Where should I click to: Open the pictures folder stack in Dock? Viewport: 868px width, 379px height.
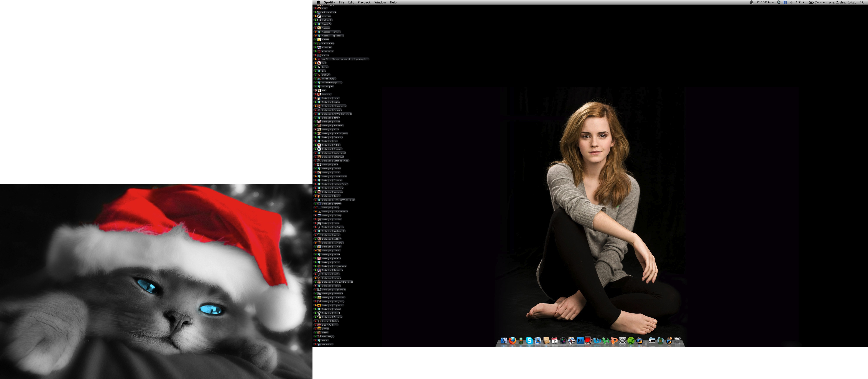click(x=652, y=341)
